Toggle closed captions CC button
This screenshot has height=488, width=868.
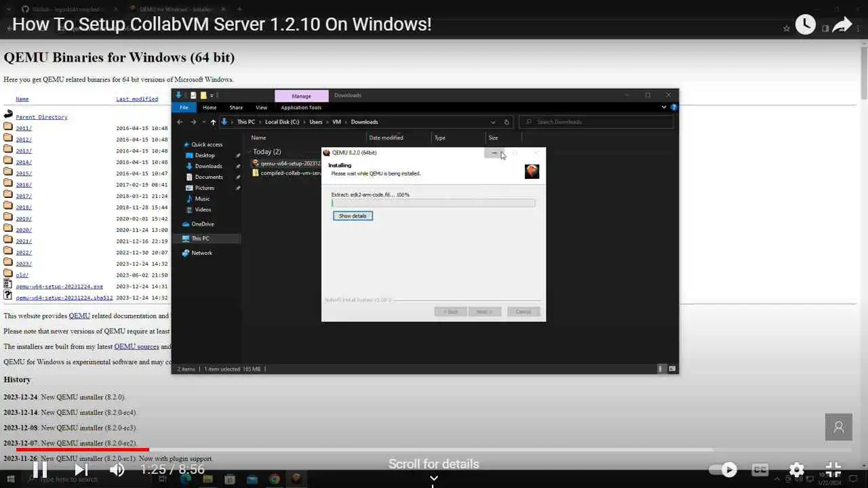pyautogui.click(x=760, y=469)
